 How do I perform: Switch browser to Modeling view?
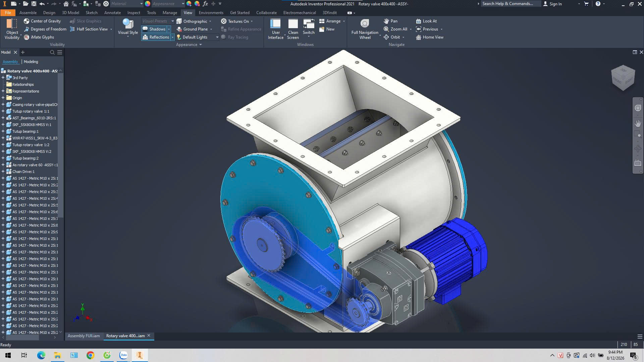tap(31, 62)
